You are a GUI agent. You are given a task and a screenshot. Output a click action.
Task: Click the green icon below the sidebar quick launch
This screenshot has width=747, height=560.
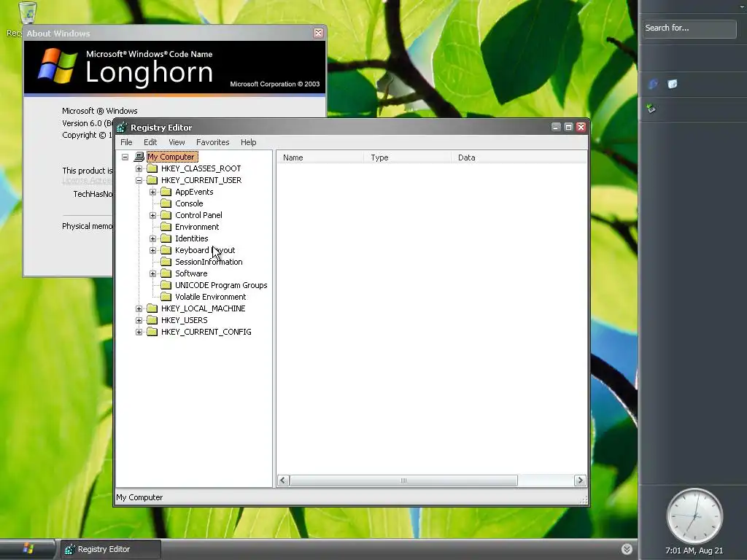(651, 109)
